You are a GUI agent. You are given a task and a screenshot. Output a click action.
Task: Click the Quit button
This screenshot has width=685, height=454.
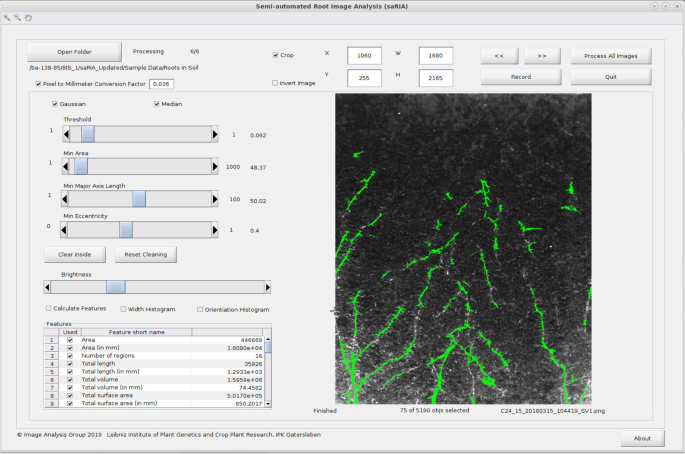tap(611, 77)
